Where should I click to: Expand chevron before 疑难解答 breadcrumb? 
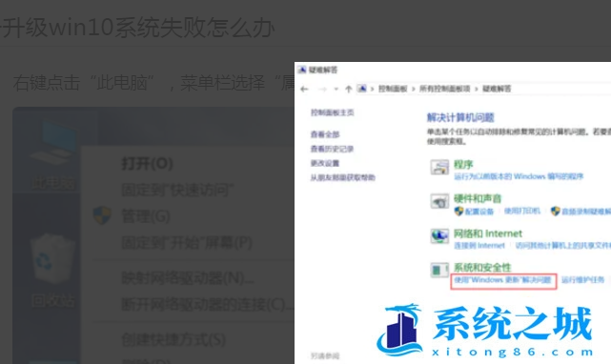tap(477, 89)
